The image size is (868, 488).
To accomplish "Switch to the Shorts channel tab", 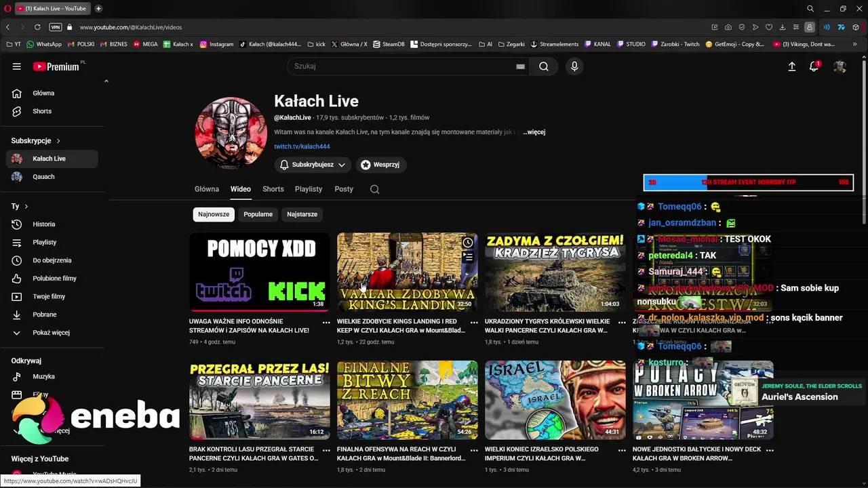I will coord(273,189).
